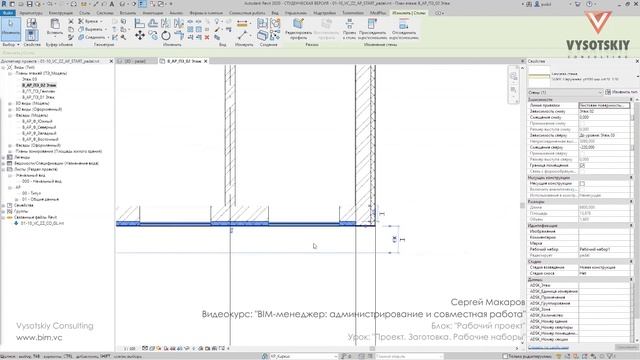Click the properties help link at panel bottom
This screenshot has width=640, height=360.
pos(548,348)
